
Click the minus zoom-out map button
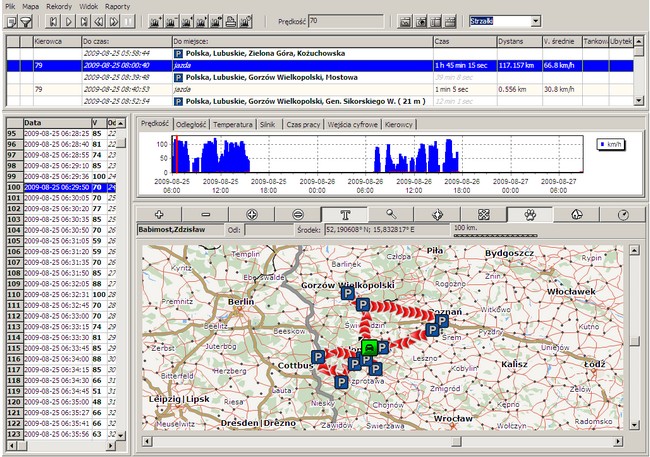(205, 214)
